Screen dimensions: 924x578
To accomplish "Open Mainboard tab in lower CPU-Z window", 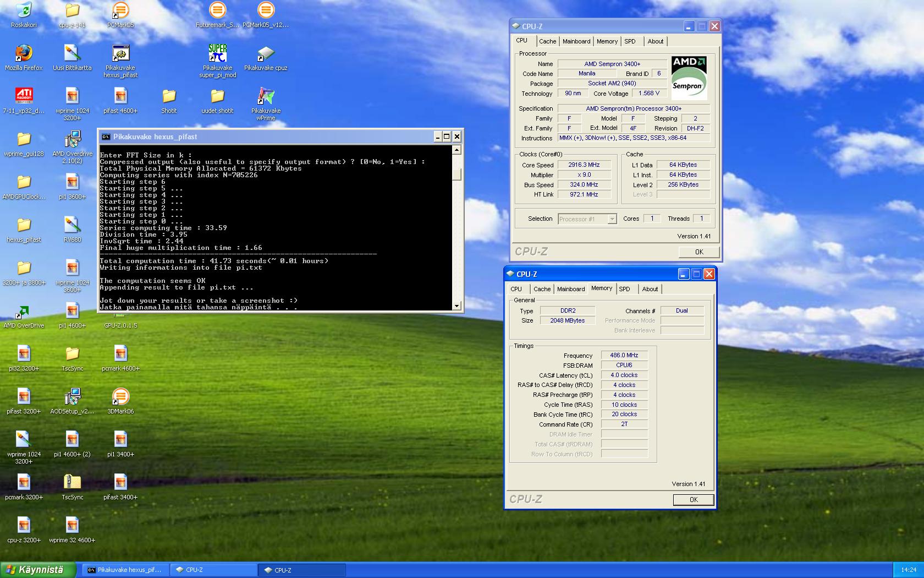I will click(x=571, y=289).
